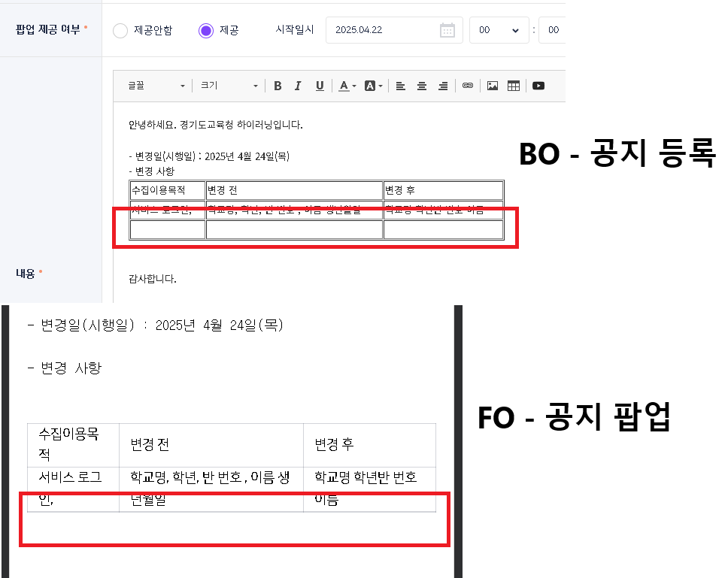Click the 2025.04.22 start date field
Viewport: 728px width, 578px height.
click(380, 30)
